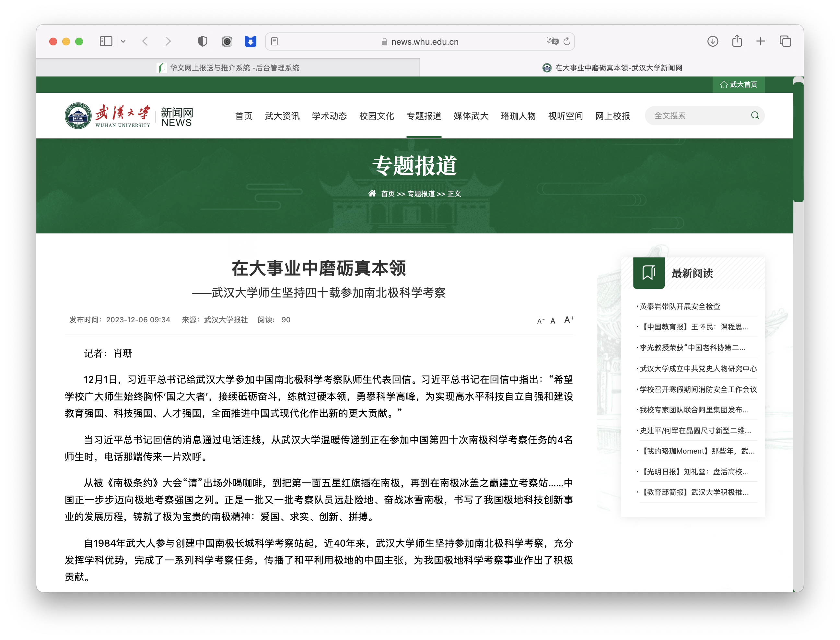Increase article font size with A+
This screenshot has width=840, height=640.
569,320
